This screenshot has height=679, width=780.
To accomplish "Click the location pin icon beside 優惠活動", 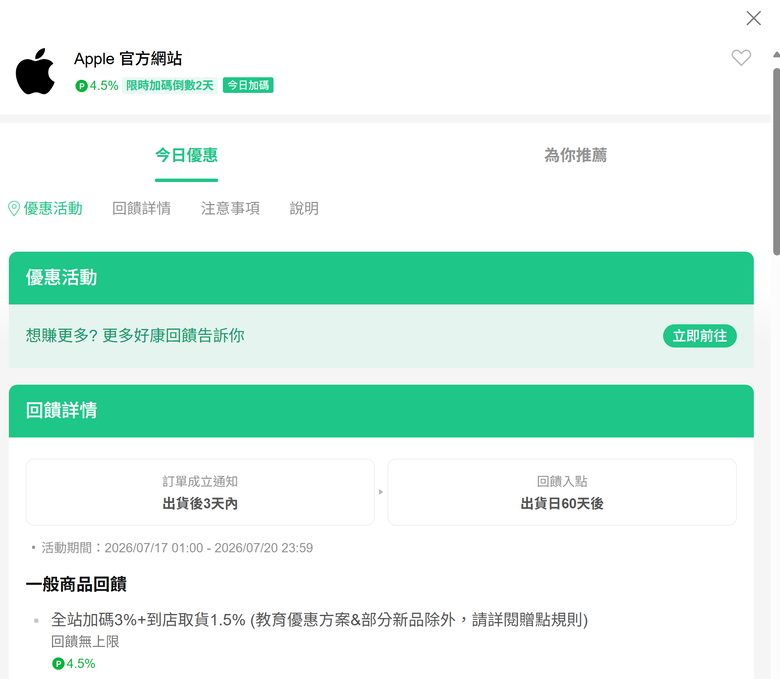I will point(14,208).
